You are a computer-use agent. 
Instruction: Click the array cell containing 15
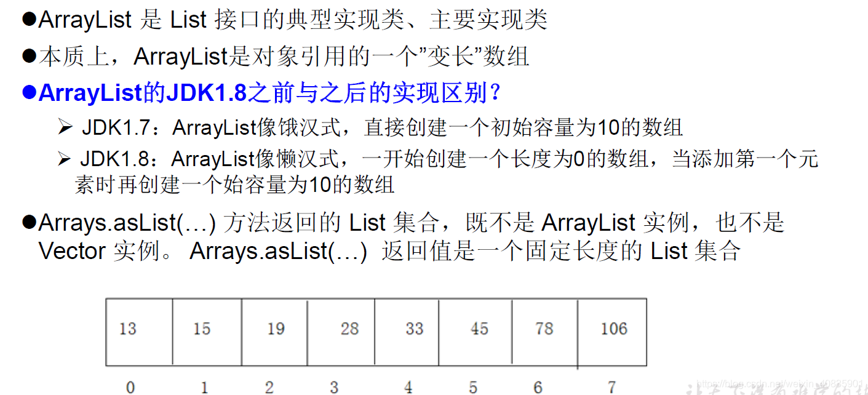click(x=207, y=332)
